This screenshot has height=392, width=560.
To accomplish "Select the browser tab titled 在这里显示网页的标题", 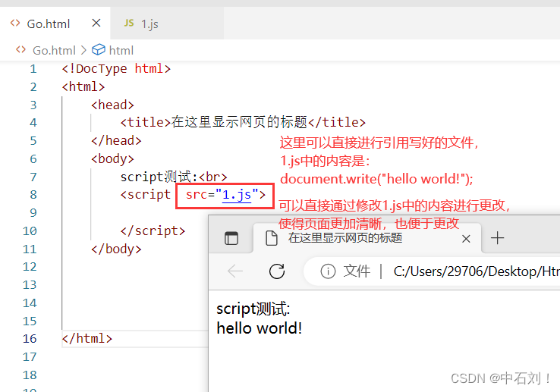I will coord(367,238).
